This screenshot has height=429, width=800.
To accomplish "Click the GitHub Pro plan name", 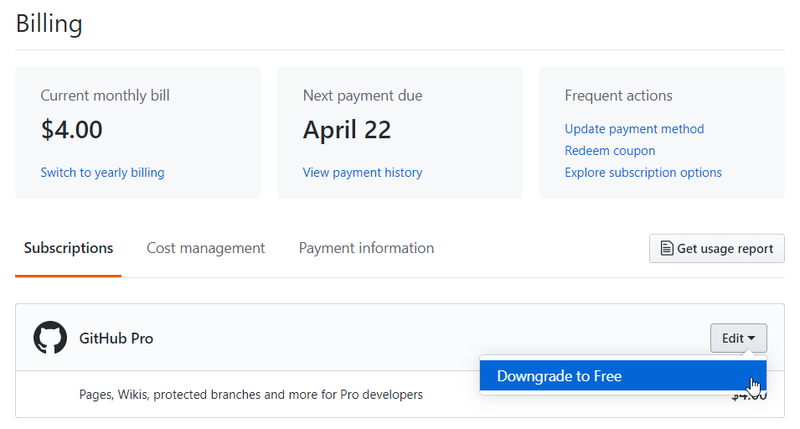I will 116,339.
